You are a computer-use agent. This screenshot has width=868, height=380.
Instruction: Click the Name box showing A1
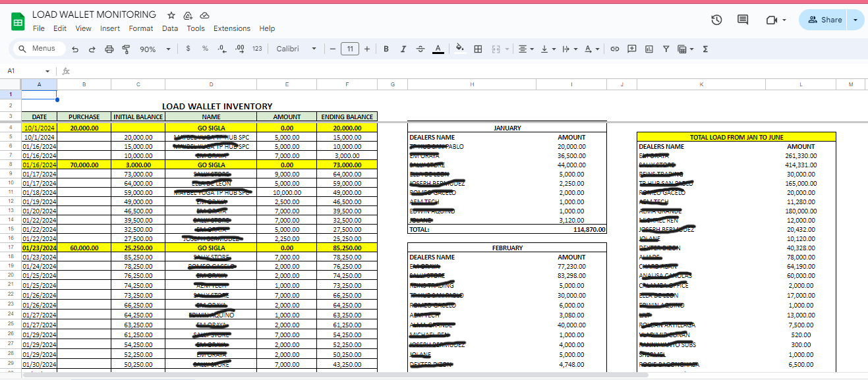[x=23, y=70]
